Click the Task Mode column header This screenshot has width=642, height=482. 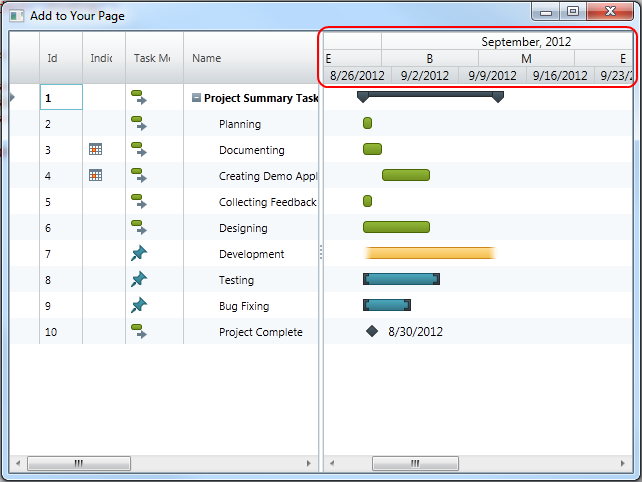(x=153, y=59)
